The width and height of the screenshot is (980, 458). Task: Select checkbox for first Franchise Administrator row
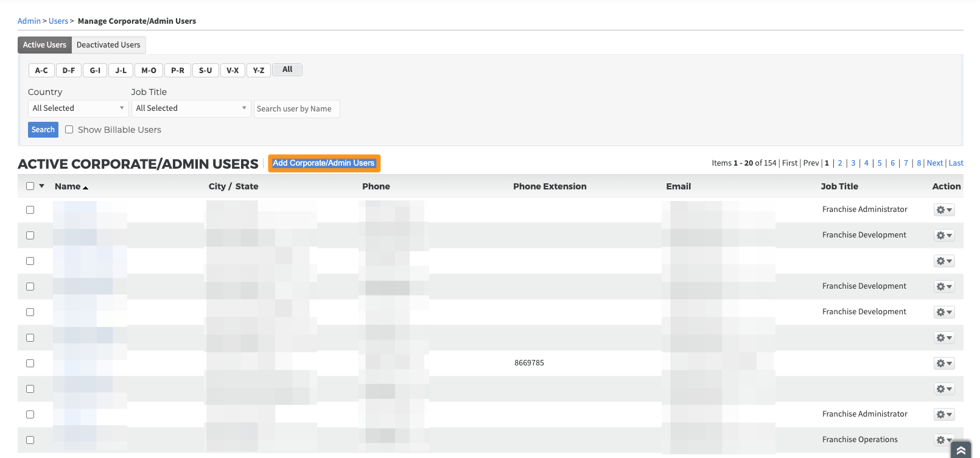pyautogui.click(x=30, y=210)
